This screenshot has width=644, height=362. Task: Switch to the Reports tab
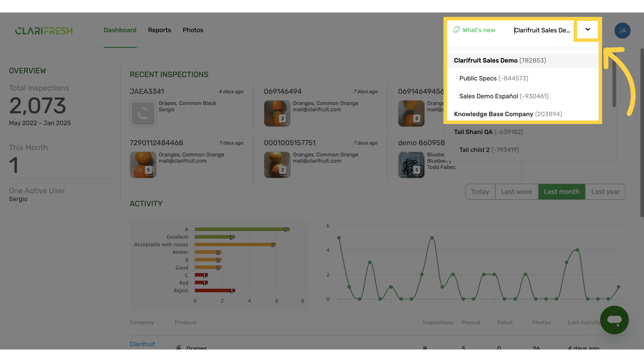pos(159,30)
